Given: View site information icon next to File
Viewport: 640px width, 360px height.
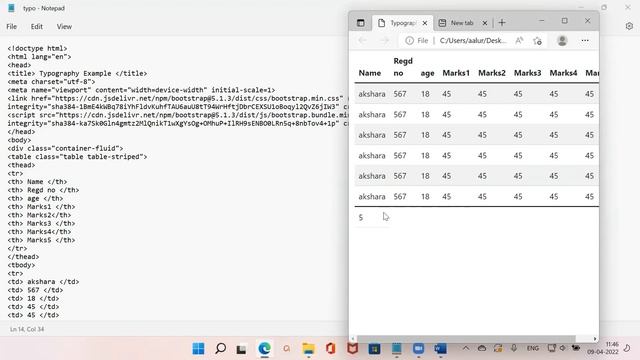Looking at the screenshot, I should (x=409, y=40).
